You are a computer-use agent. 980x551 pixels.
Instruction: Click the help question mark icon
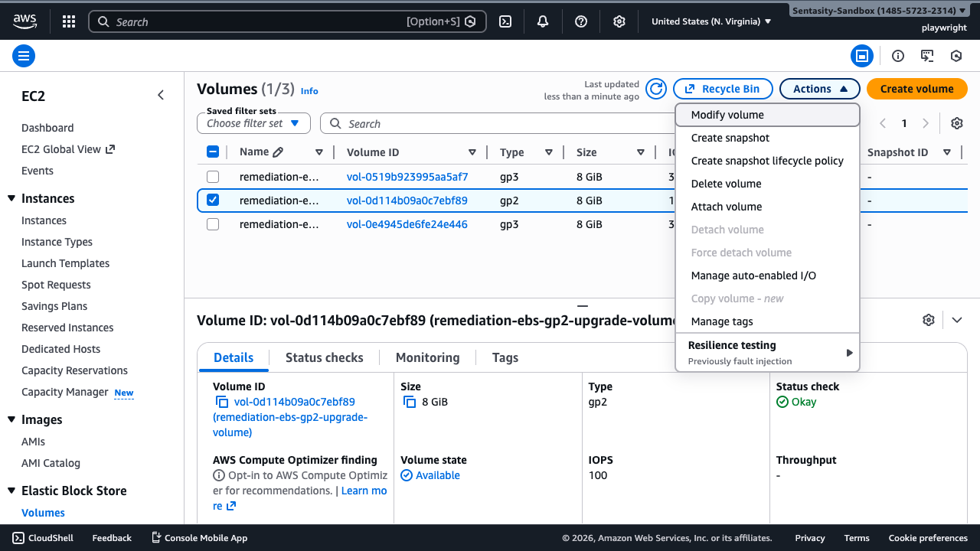581,21
